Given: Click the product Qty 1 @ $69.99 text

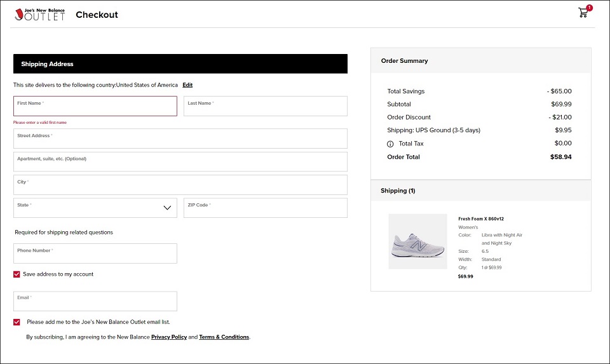Looking at the screenshot, I should click(x=491, y=267).
